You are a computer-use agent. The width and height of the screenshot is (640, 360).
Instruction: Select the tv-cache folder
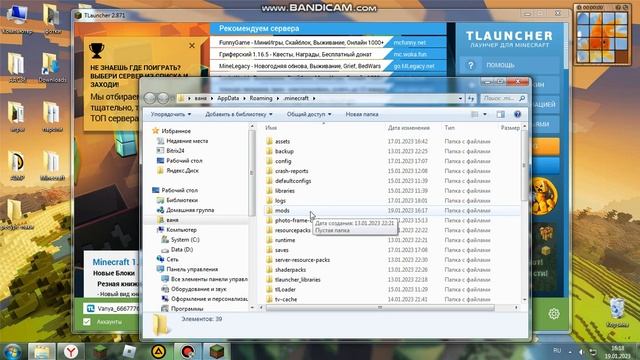point(286,299)
